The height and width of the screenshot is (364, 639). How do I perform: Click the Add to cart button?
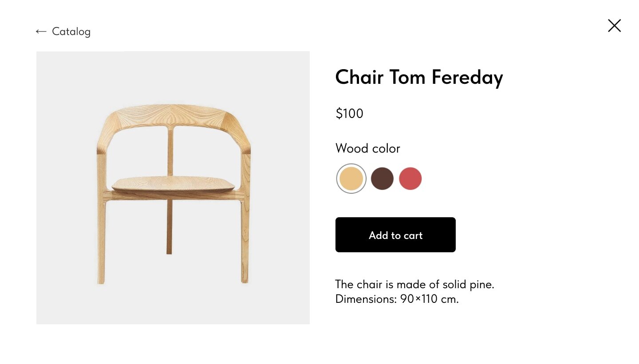395,235
